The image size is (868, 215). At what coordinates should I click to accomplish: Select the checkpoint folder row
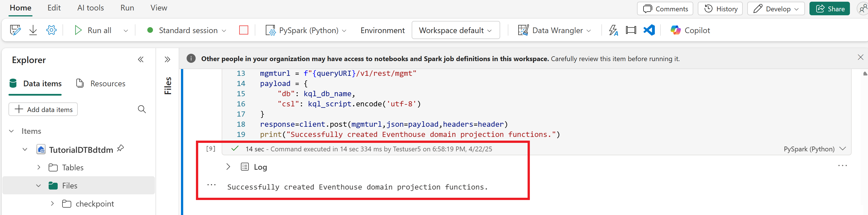tap(78, 204)
